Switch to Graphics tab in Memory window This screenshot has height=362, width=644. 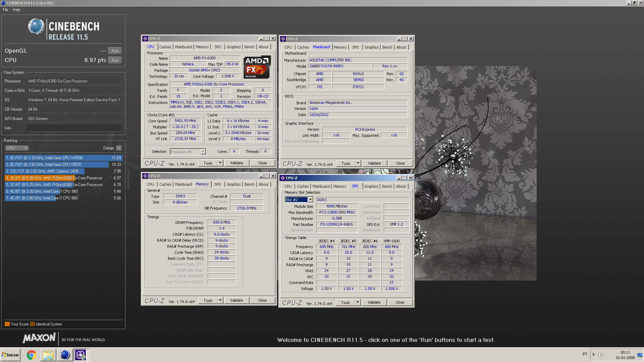click(233, 184)
